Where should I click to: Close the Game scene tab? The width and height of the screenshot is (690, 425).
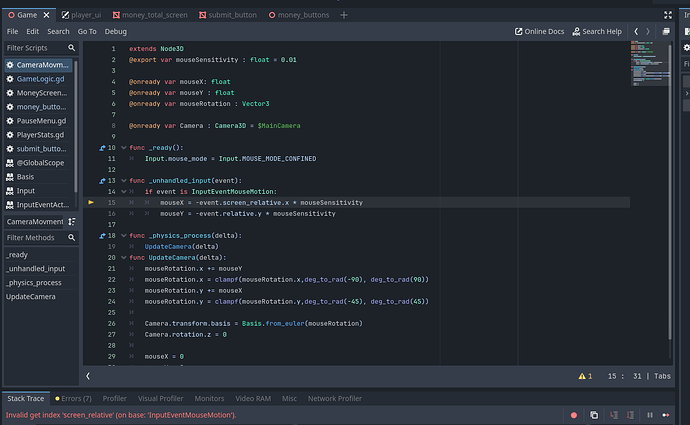click(x=46, y=15)
